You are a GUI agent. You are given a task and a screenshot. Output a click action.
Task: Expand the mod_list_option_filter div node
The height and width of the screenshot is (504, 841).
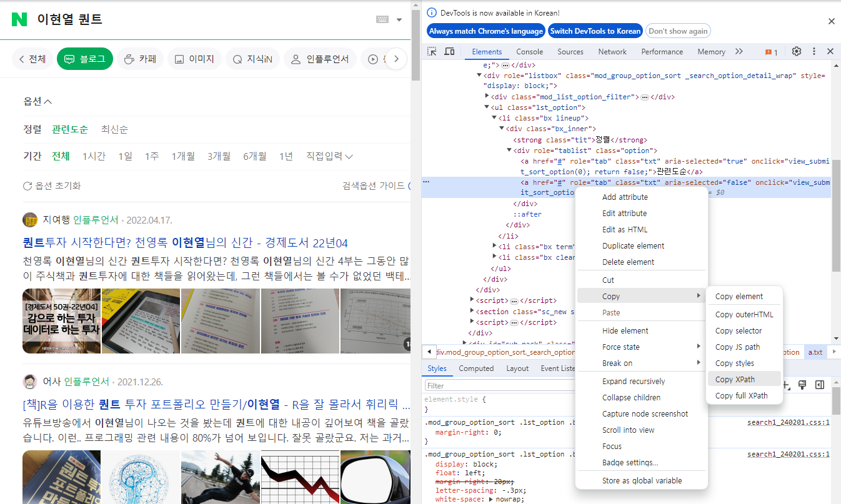487,97
